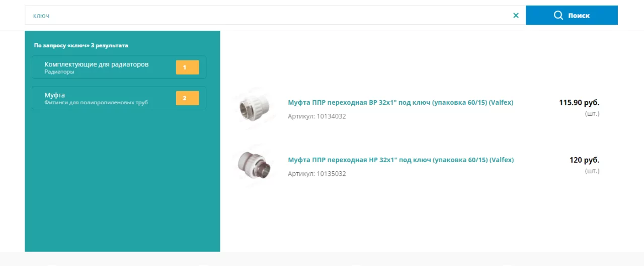This screenshot has height=266, width=644.
Task: Click the Радиаторы subcategory text
Action: pos(59,72)
